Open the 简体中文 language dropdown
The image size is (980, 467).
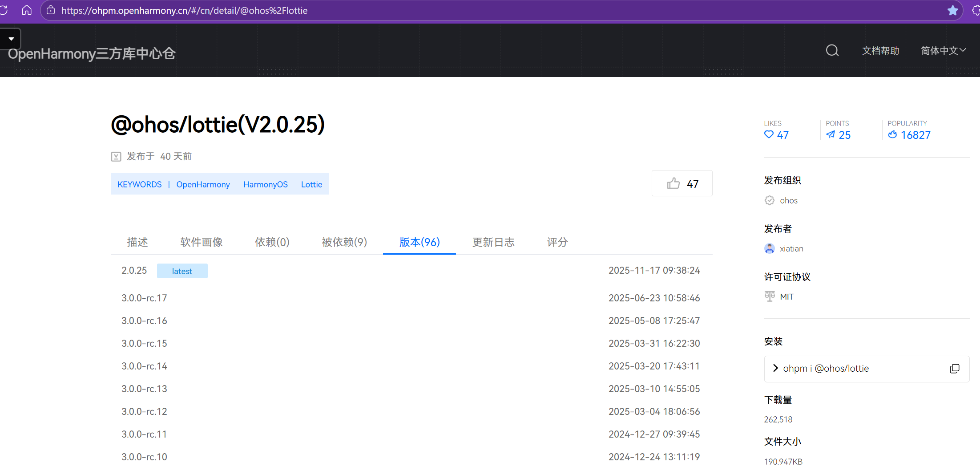[x=943, y=51]
